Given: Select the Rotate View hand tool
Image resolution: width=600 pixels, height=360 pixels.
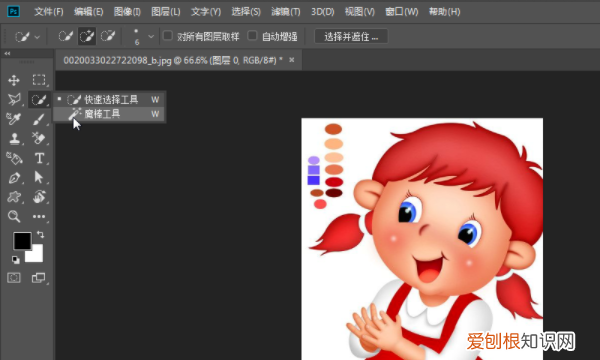Looking at the screenshot, I should 39,197.
